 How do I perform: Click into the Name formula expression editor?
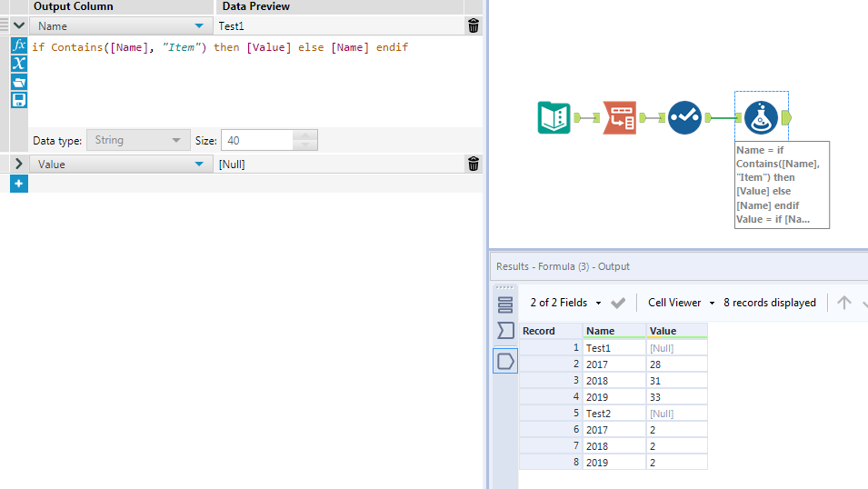254,82
